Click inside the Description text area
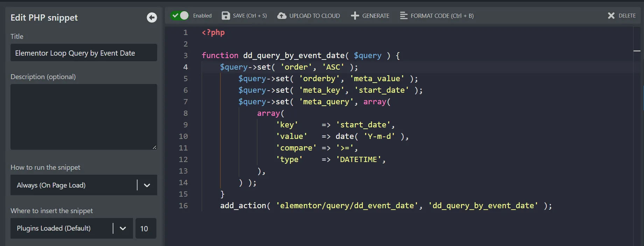This screenshot has width=644, height=246. point(84,117)
